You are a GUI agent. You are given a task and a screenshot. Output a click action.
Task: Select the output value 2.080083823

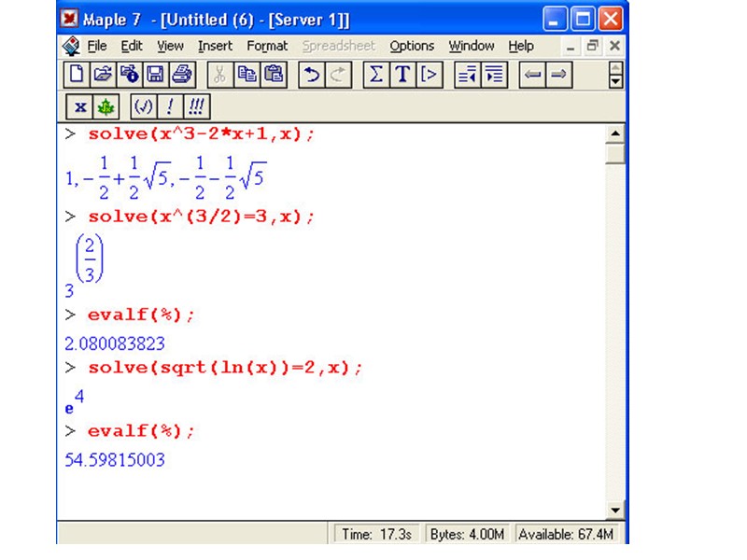click(115, 343)
